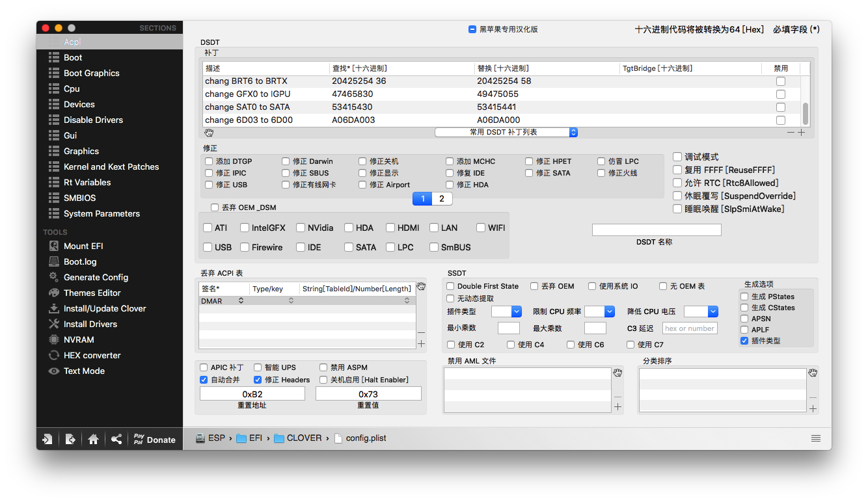Click the ESP disk in the path bar
Image resolution: width=868 pixels, height=502 pixels.
click(x=210, y=438)
